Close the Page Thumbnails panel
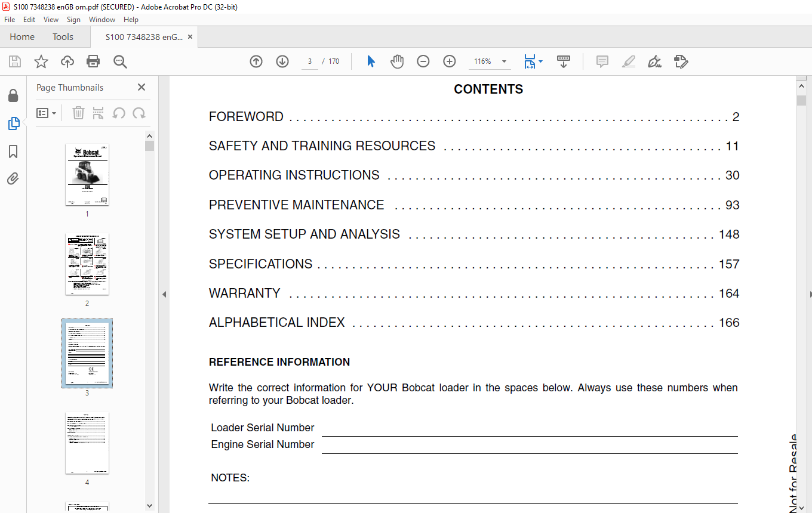The height and width of the screenshot is (513, 812). click(x=142, y=87)
